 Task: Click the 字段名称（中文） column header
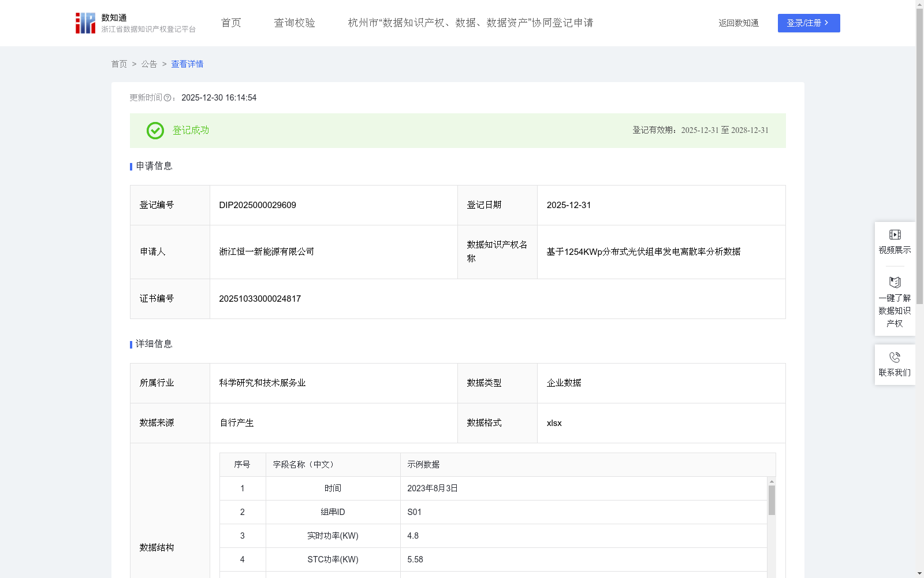pyautogui.click(x=333, y=465)
